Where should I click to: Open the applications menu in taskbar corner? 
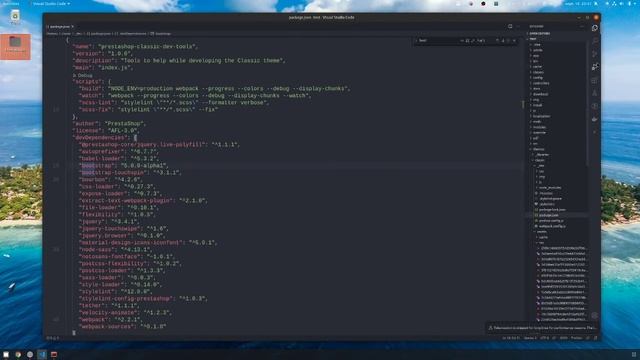(633, 354)
